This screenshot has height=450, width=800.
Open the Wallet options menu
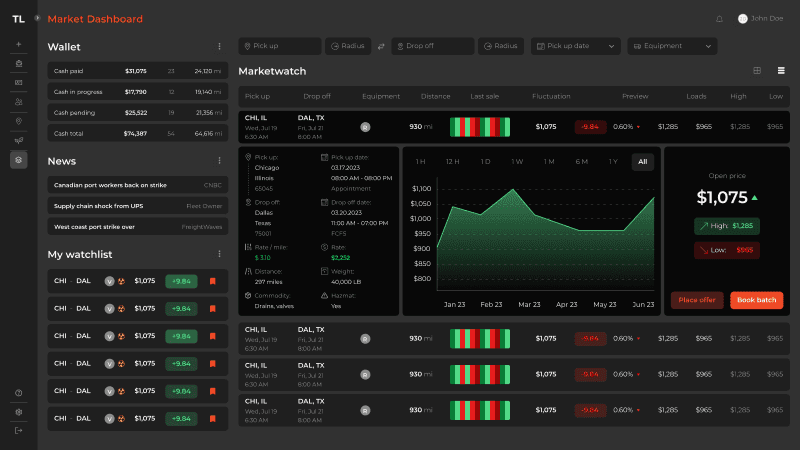[219, 47]
